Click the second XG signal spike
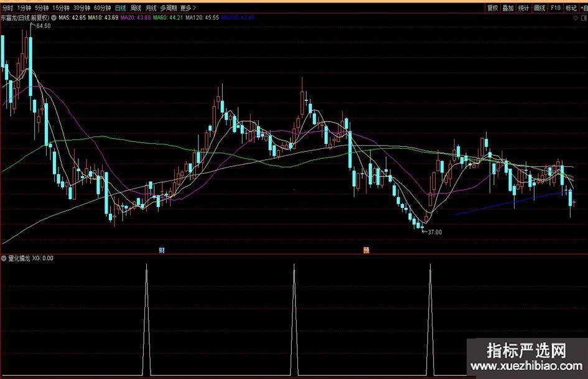The width and height of the screenshot is (588, 379). (x=294, y=319)
